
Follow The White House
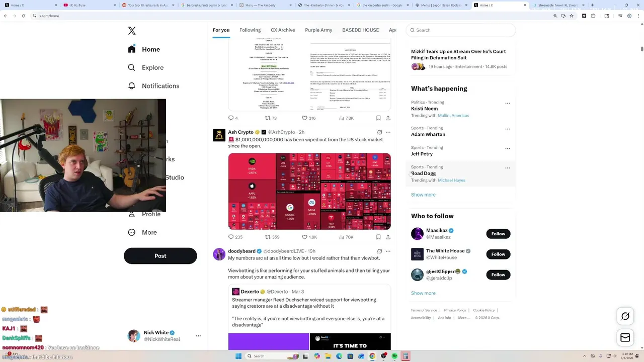[x=498, y=254]
